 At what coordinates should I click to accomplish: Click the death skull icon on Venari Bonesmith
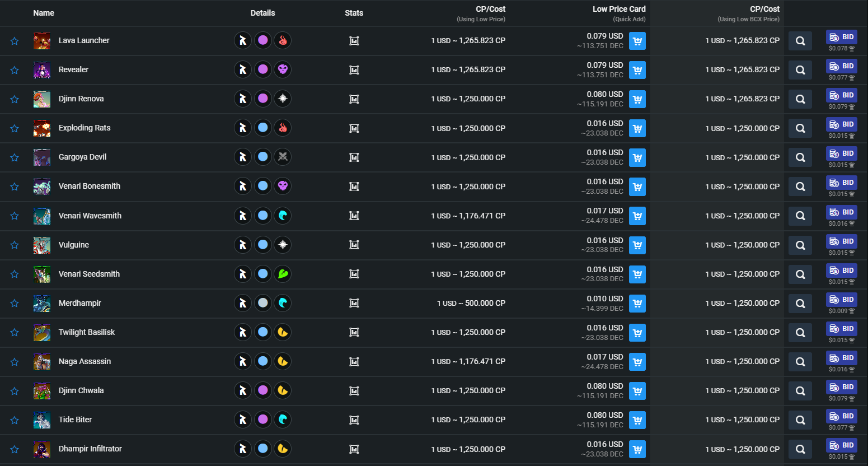tap(283, 186)
